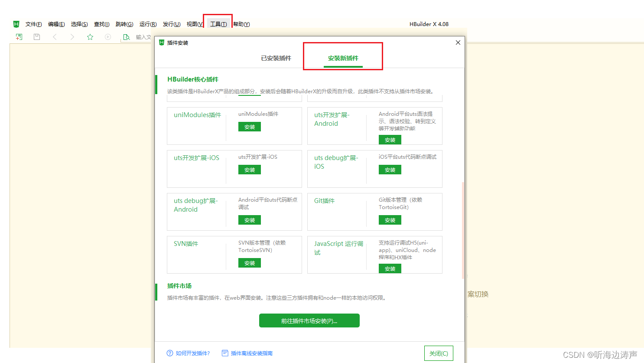
Task: Open the 运行(R) menu
Action: pyautogui.click(x=148, y=24)
